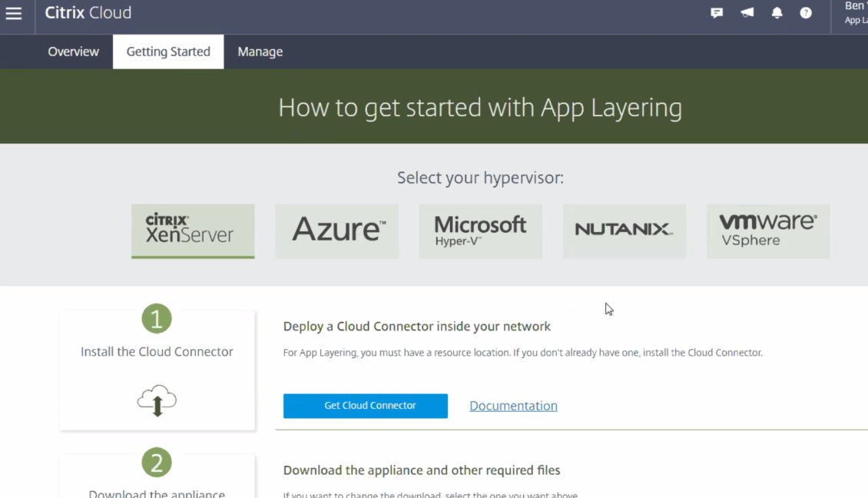Image resolution: width=868 pixels, height=498 pixels.
Task: Go to the Manage tab
Action: click(260, 51)
